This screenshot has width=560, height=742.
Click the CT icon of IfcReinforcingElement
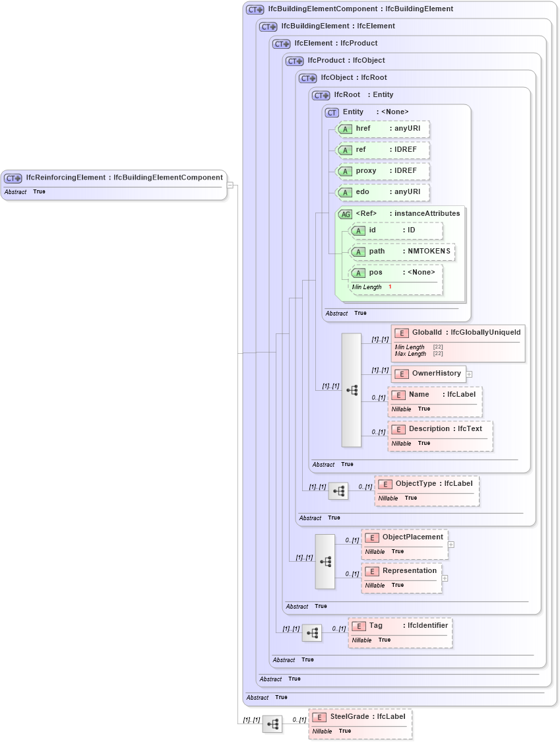pos(11,178)
